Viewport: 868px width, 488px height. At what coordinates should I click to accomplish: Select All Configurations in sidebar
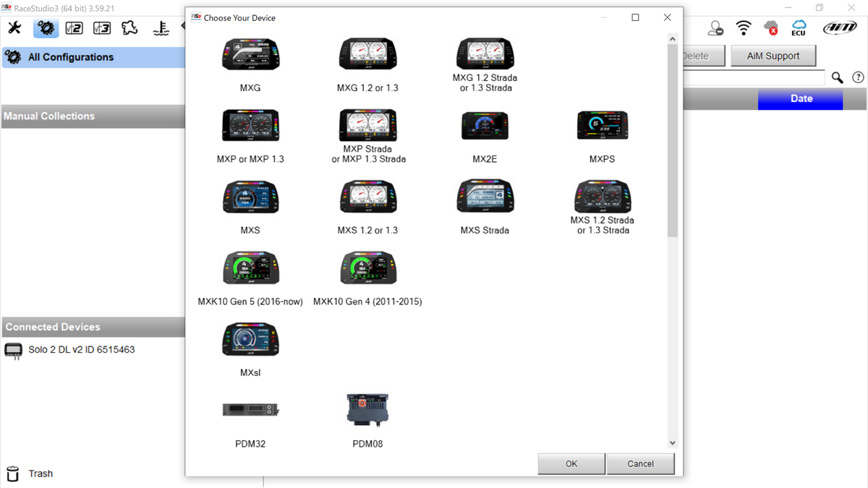(93, 57)
